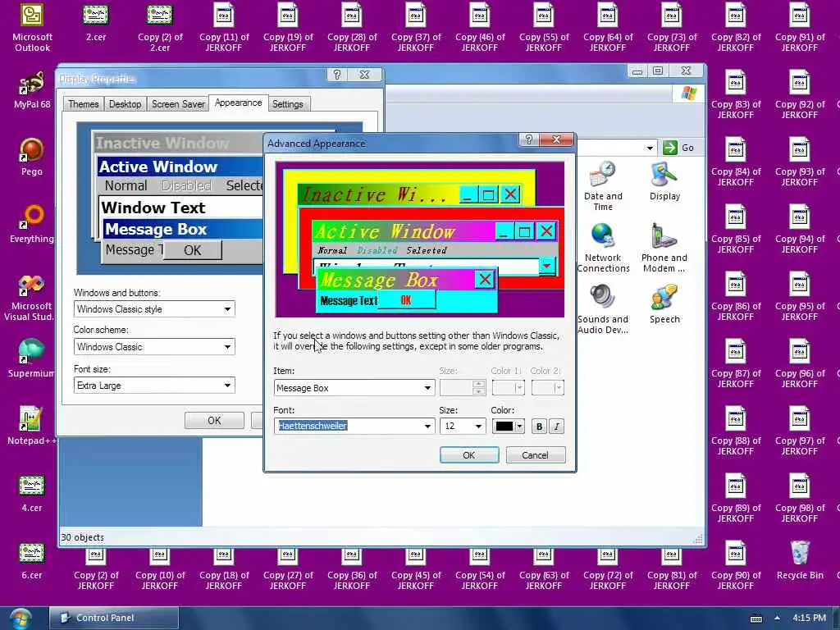
Task: Click the taskbar clock showing 4:15 PM
Action: click(x=809, y=618)
